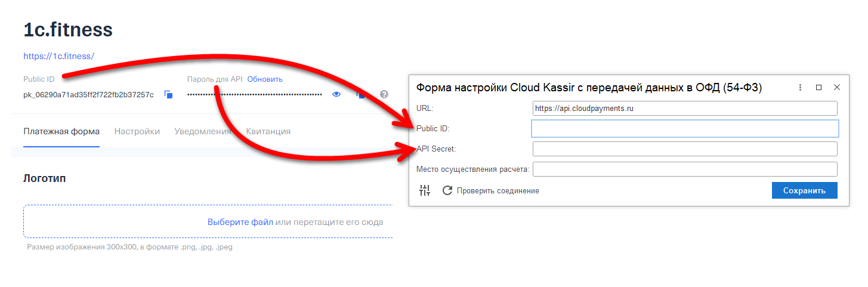The width and height of the screenshot is (868, 287).
Task: Open the Настройки tab
Action: pyautogui.click(x=137, y=131)
